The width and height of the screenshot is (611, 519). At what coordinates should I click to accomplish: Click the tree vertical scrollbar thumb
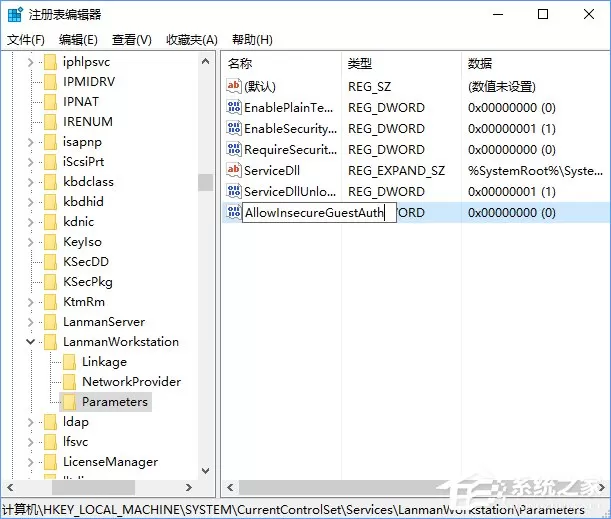[205, 182]
